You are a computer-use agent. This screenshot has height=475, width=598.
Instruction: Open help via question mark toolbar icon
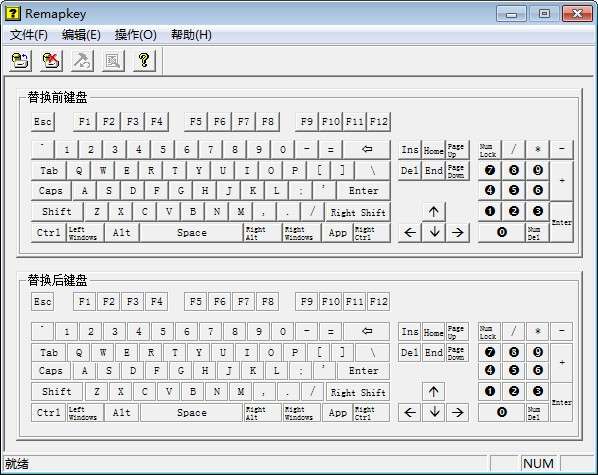coord(144,60)
